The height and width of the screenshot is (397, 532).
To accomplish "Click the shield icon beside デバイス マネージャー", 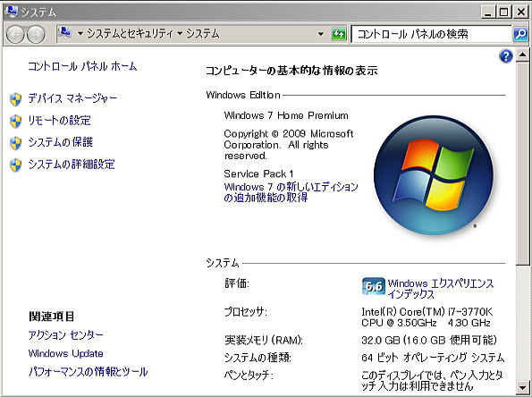I will click(x=15, y=99).
